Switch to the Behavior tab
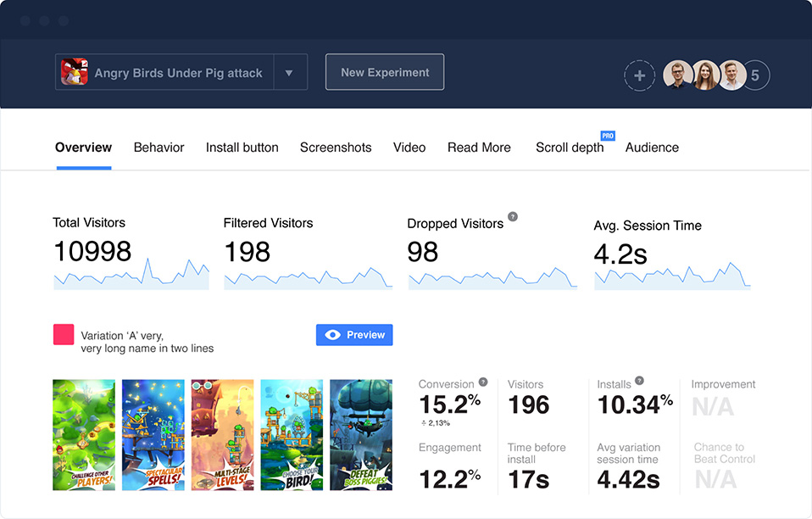 click(x=159, y=148)
